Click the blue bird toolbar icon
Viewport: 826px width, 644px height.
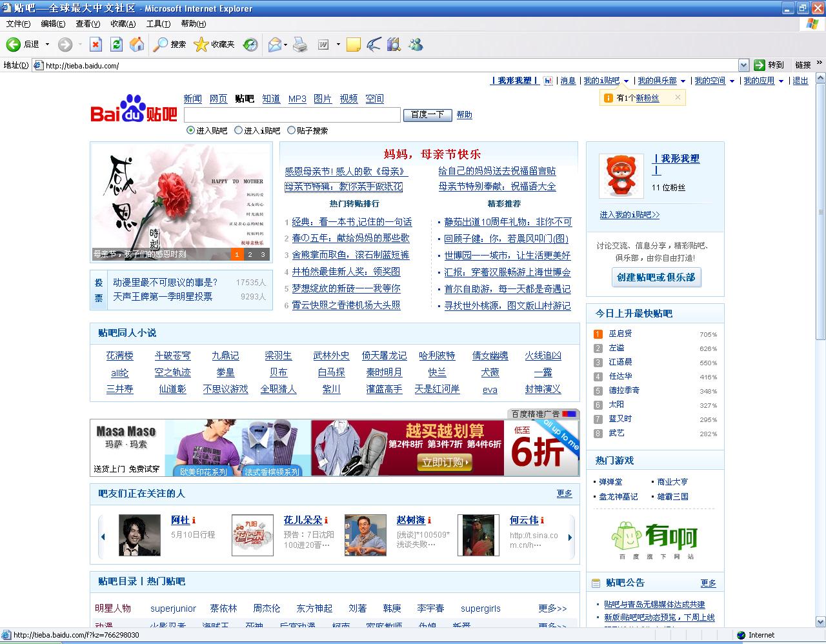tap(374, 45)
